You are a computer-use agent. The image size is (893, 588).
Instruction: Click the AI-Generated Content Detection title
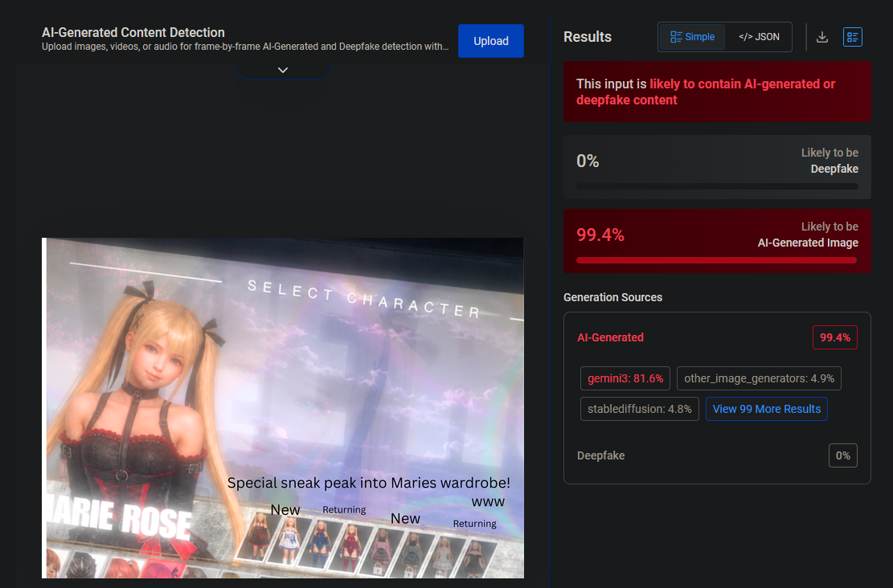133,32
